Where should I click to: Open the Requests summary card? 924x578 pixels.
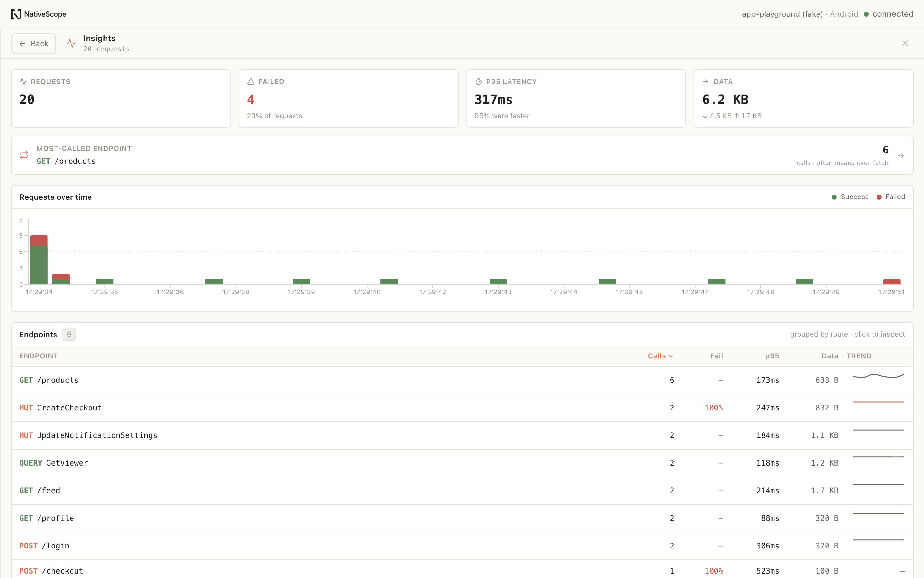(x=121, y=99)
